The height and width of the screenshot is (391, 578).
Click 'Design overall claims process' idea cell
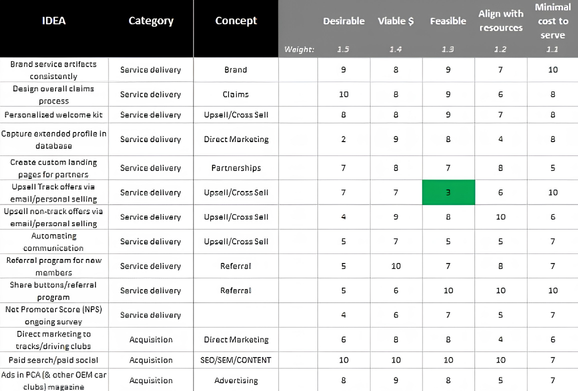click(x=54, y=94)
